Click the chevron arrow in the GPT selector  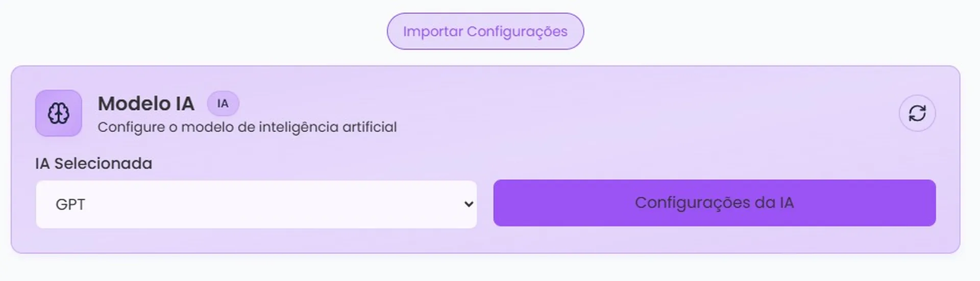point(469,205)
